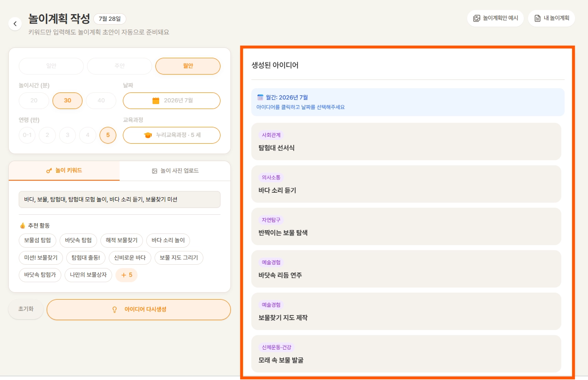Choose age 2
Viewport: 588px width, 380px height.
[x=48, y=135]
